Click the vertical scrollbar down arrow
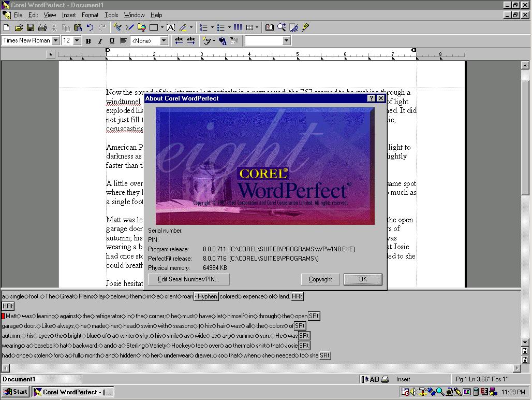The image size is (532, 400). (x=525, y=342)
